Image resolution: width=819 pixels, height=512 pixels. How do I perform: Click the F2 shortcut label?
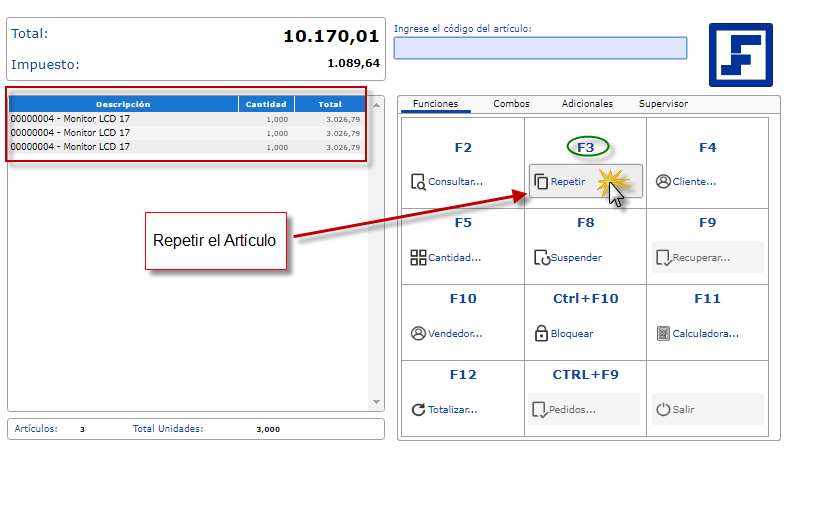(463, 148)
